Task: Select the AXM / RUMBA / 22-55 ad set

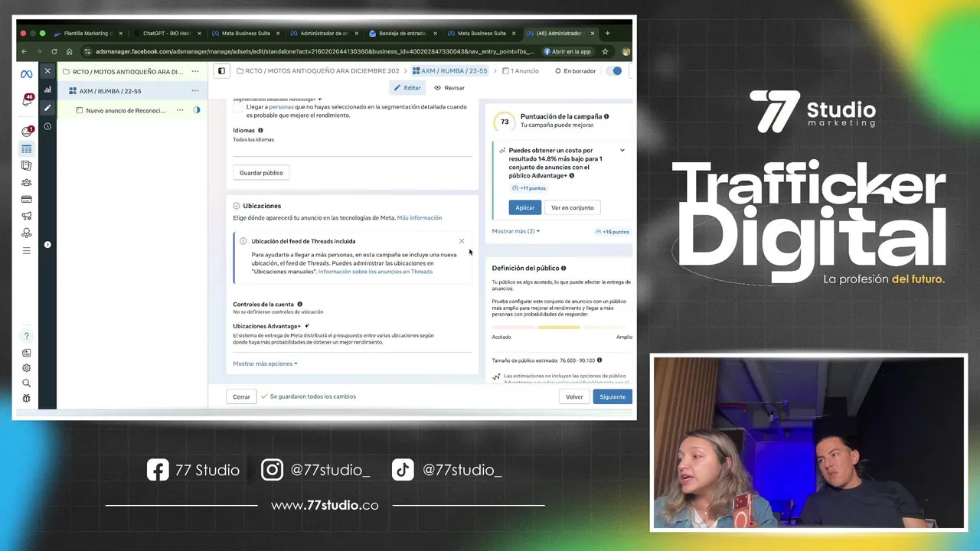Action: tap(110, 91)
